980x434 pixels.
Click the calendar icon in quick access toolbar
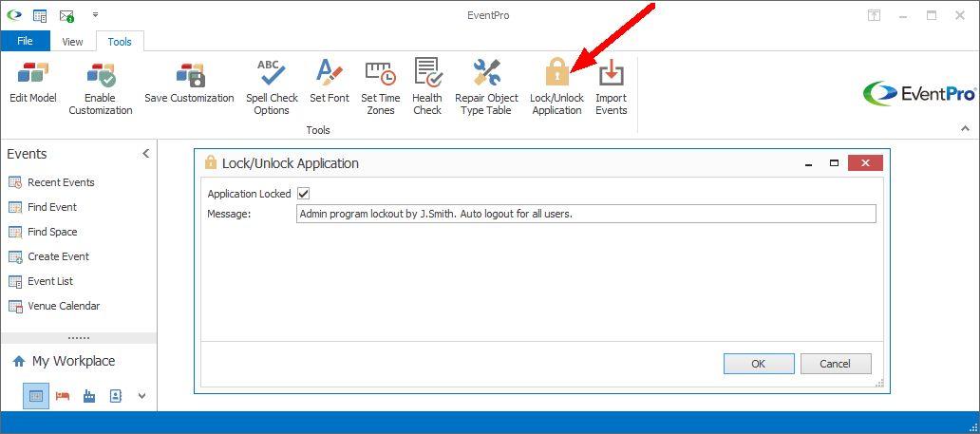[x=41, y=15]
